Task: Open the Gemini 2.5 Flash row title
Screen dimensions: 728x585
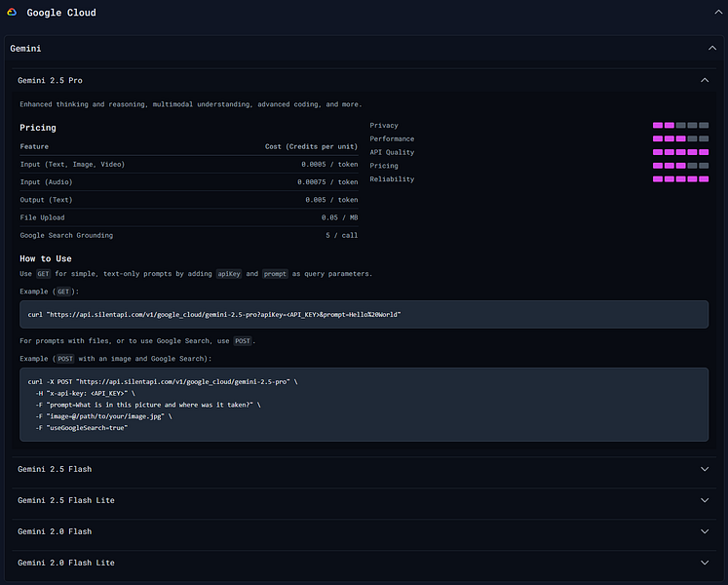Action: (55, 469)
